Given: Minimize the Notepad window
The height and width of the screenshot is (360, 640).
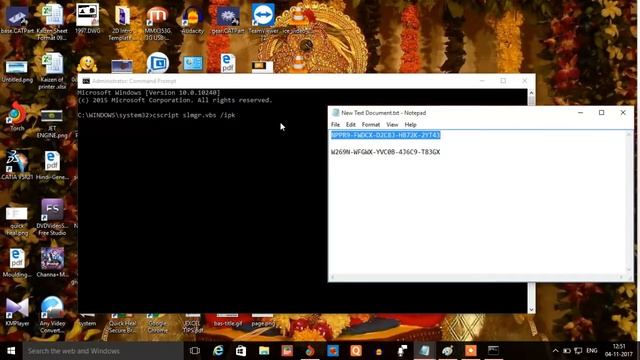Looking at the screenshot, I should point(580,113).
